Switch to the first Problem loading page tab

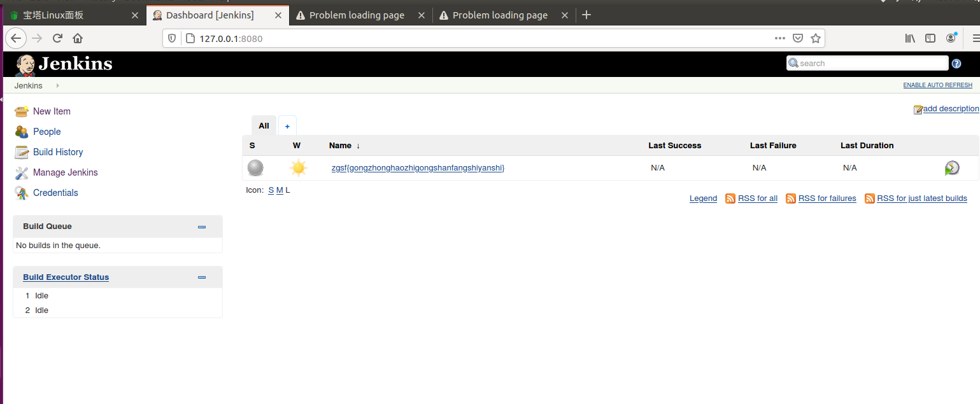[x=361, y=15]
